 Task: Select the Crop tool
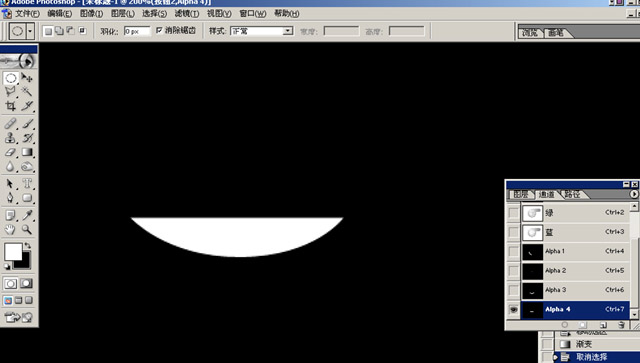coord(11,106)
